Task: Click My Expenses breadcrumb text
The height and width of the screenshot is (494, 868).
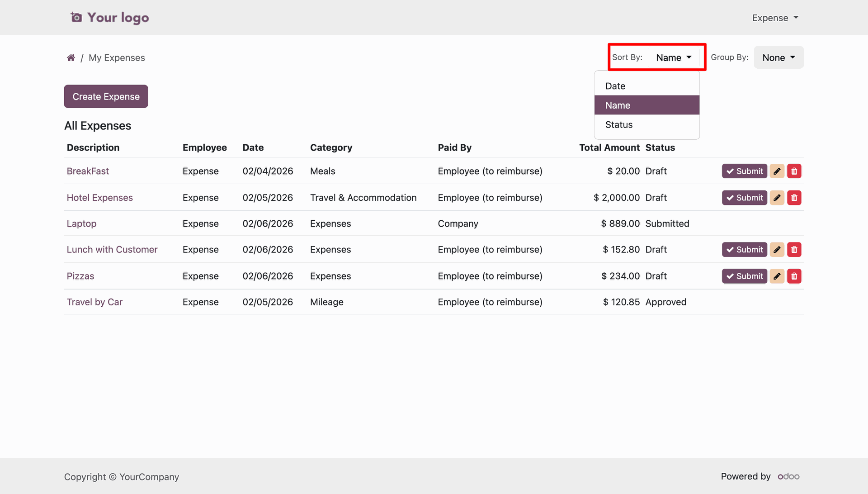Action: [x=117, y=58]
